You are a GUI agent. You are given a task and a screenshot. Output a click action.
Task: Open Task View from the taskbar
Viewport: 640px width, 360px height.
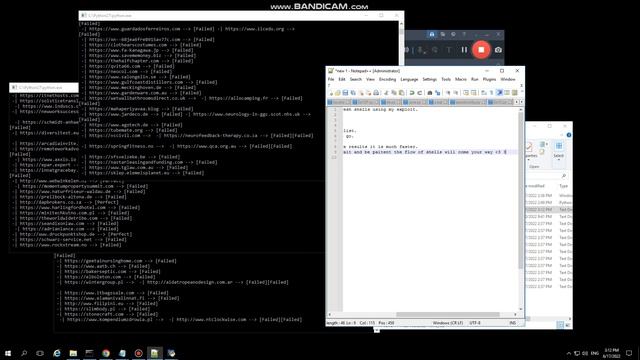point(40,353)
